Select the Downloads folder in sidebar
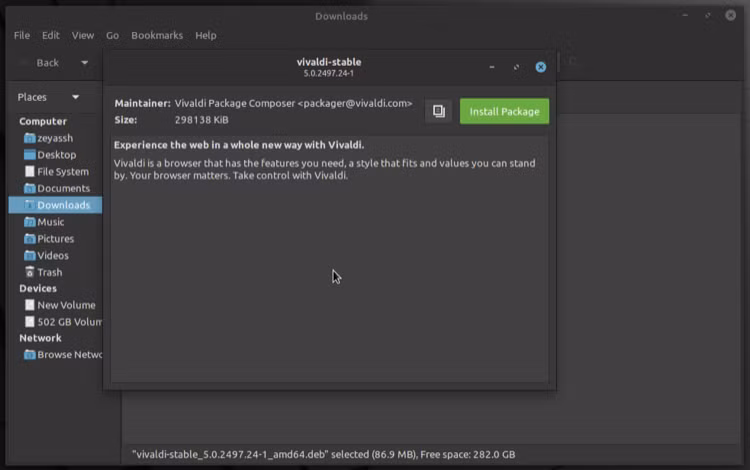Image resolution: width=750 pixels, height=470 pixels. 55,205
